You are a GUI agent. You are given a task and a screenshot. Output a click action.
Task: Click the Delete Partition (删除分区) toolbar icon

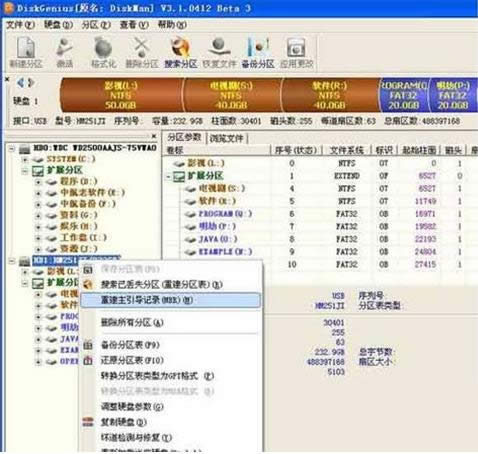[x=142, y=52]
